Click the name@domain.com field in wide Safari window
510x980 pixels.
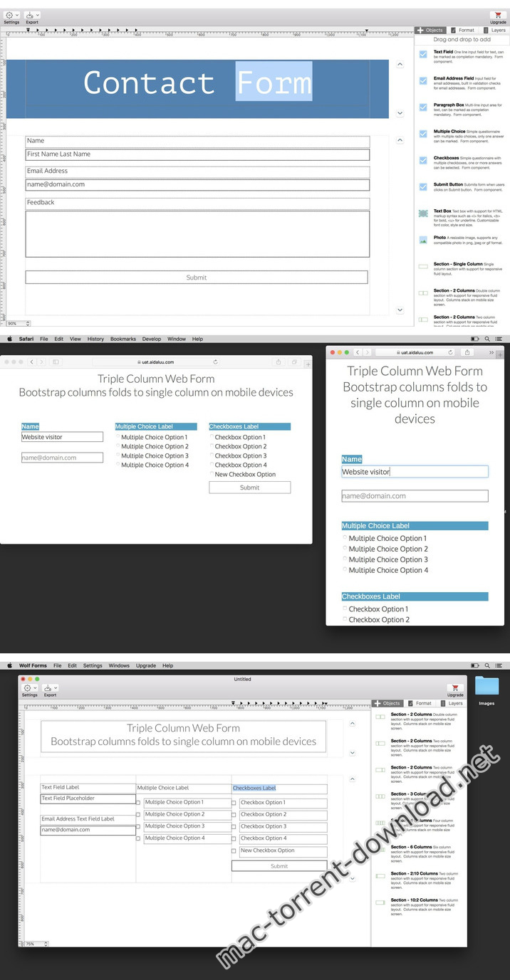click(x=62, y=458)
